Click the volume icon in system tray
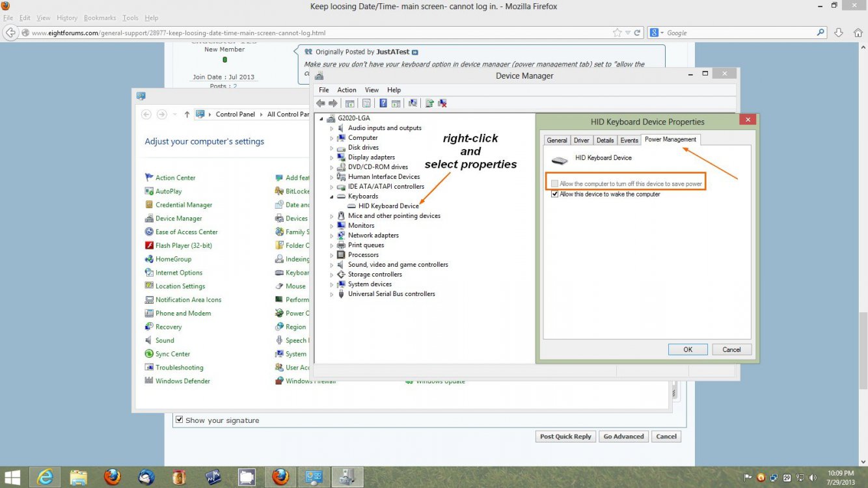This screenshot has width=868, height=488. (814, 477)
